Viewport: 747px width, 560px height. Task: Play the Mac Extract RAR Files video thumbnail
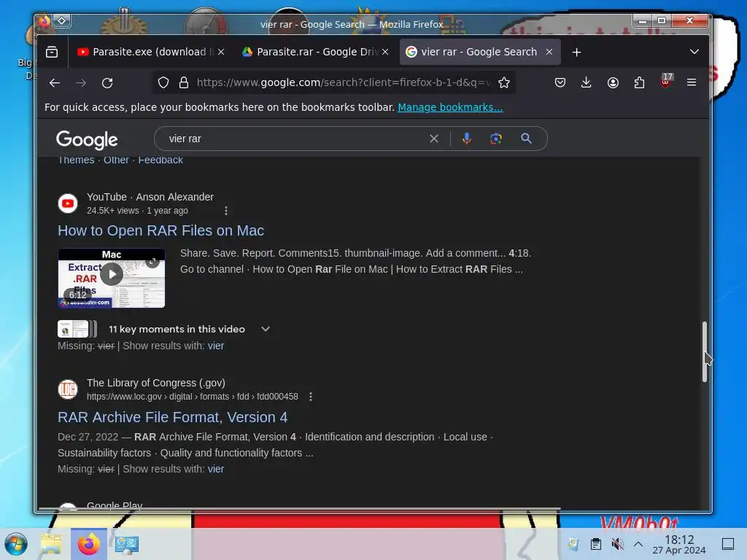(x=112, y=278)
